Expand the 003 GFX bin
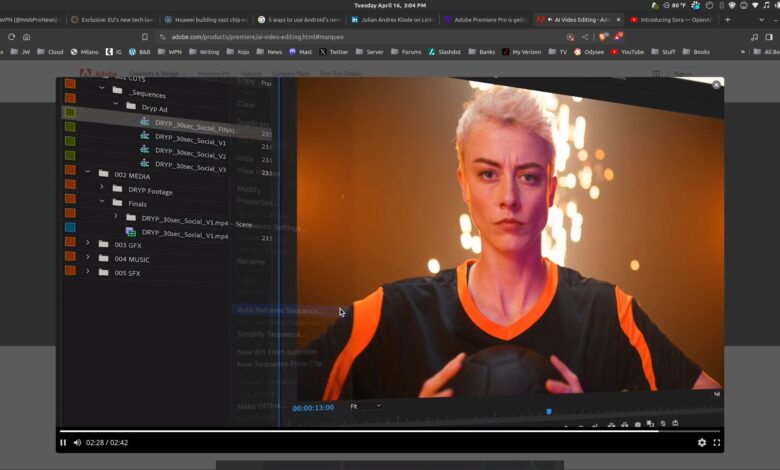This screenshot has width=780, height=470. [x=88, y=243]
